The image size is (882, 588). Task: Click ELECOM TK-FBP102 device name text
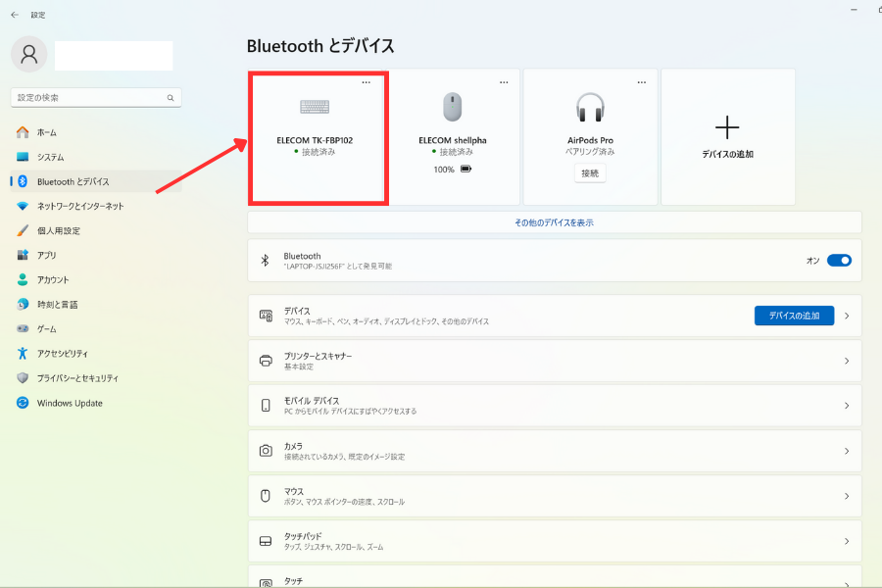[x=315, y=140]
